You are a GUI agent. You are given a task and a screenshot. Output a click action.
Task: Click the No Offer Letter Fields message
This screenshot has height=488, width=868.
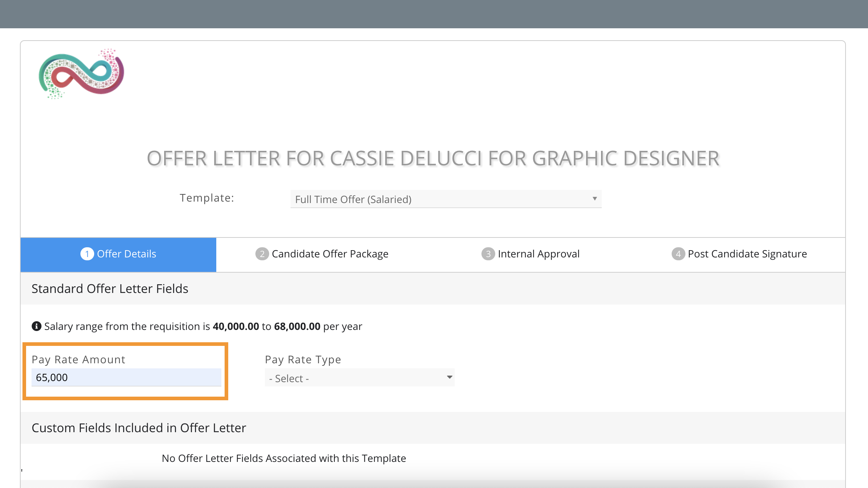(x=284, y=458)
